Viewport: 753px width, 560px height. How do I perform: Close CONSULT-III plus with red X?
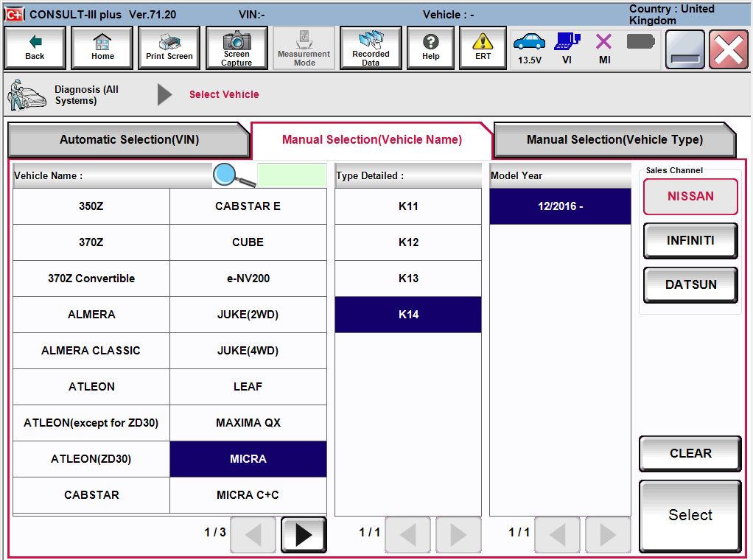[x=728, y=49]
